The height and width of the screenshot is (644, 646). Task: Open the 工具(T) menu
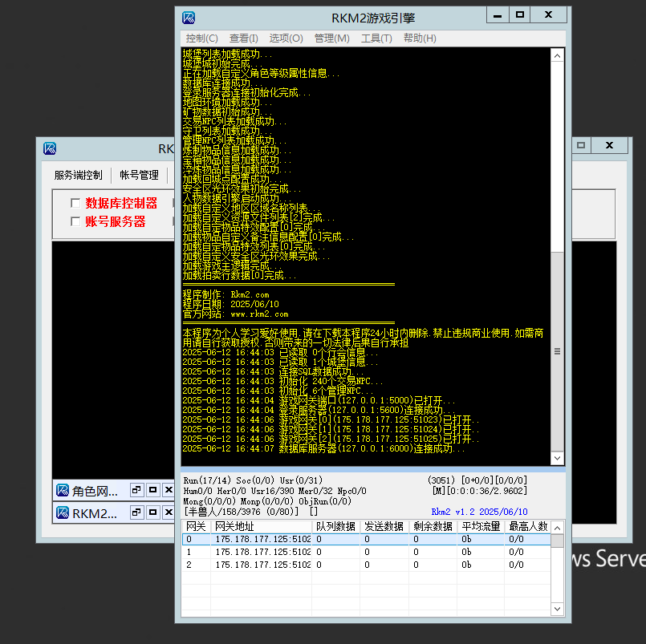click(376, 38)
